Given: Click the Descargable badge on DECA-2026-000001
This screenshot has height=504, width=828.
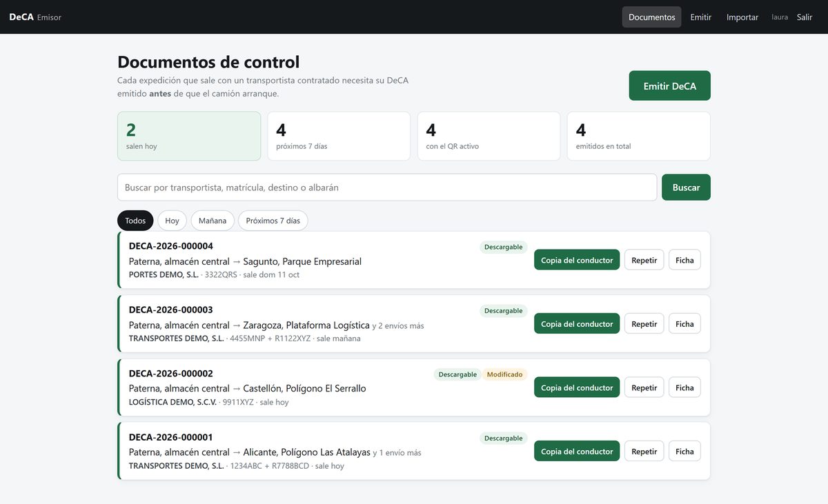Looking at the screenshot, I should (x=504, y=439).
